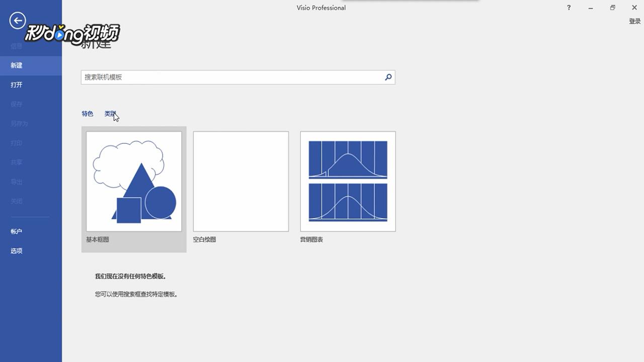Click the 营销图表 label
The width and height of the screenshot is (644, 362).
click(x=312, y=240)
